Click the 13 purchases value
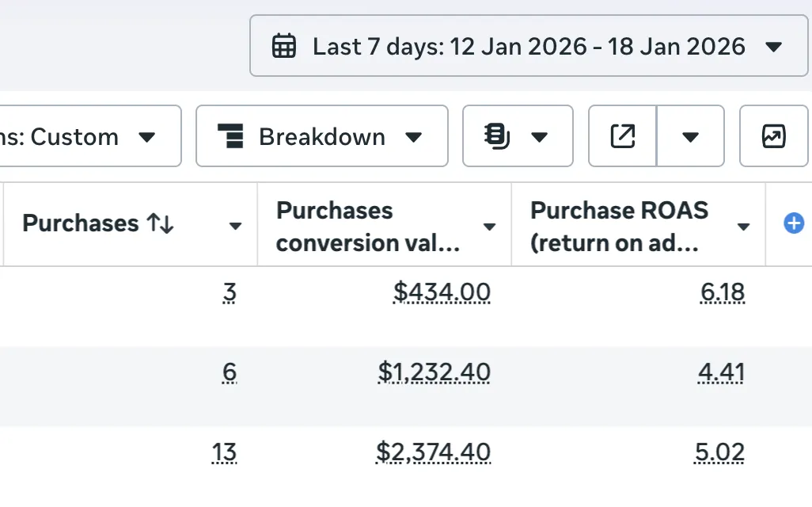 (224, 452)
